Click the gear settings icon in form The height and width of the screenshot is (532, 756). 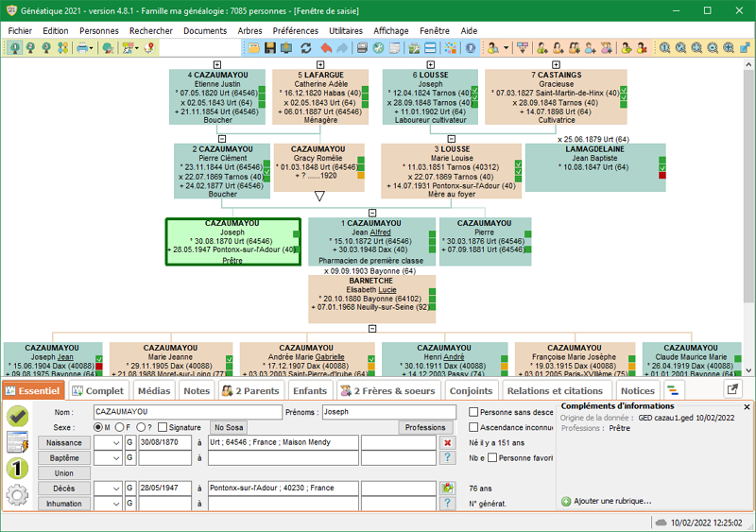pos(17,495)
